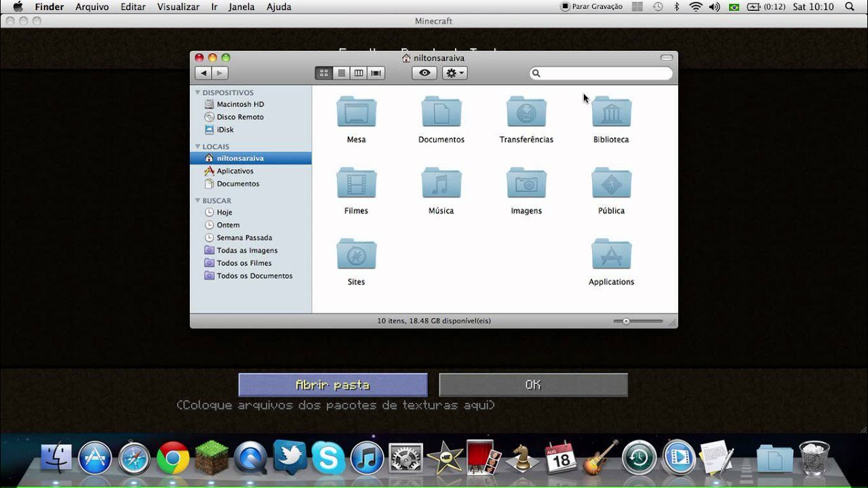Open the Ajuda menu
This screenshot has width=868, height=488.
pyautogui.click(x=279, y=7)
